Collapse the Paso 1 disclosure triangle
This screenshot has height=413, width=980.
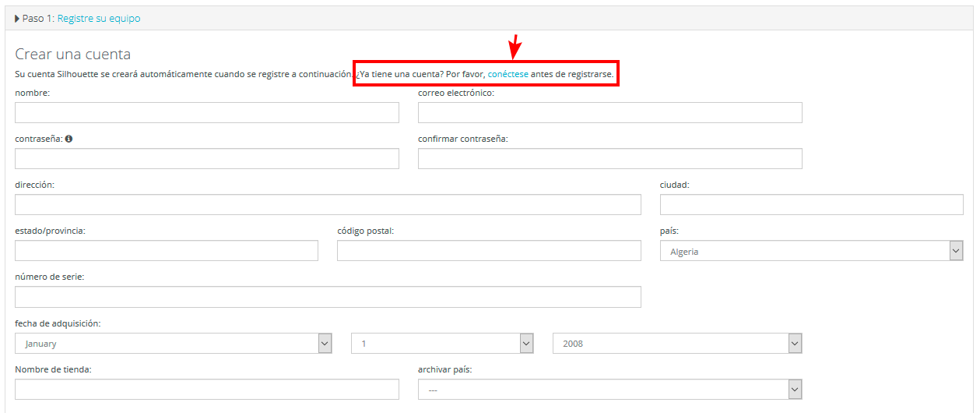pos(17,18)
